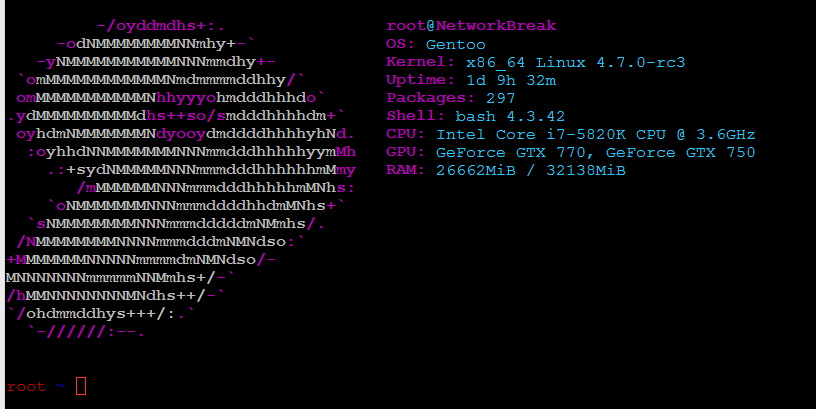Select the OS value 'Gentoo'

[455, 44]
